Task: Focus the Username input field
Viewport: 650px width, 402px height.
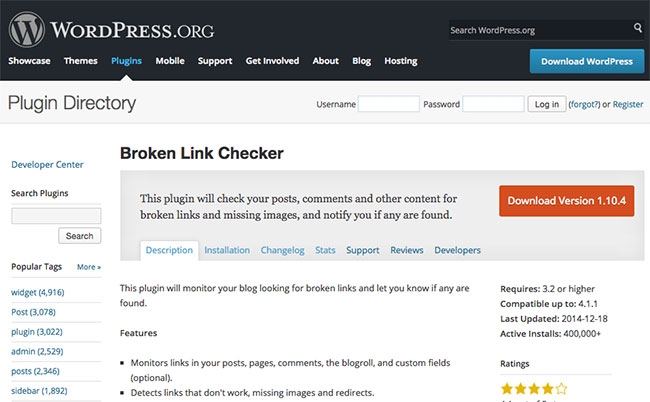Action: click(388, 104)
